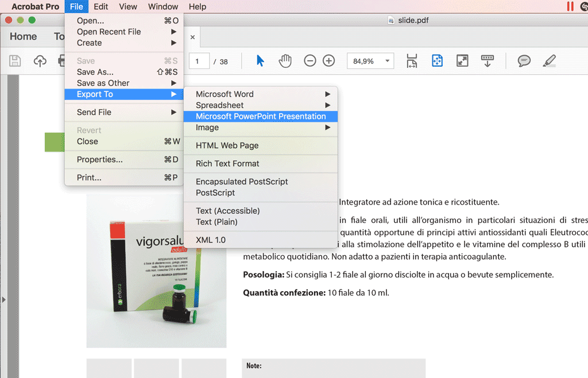Screen dimensions: 588x378
Task: Choose Encapsulated PostScript export
Action: click(261, 182)
